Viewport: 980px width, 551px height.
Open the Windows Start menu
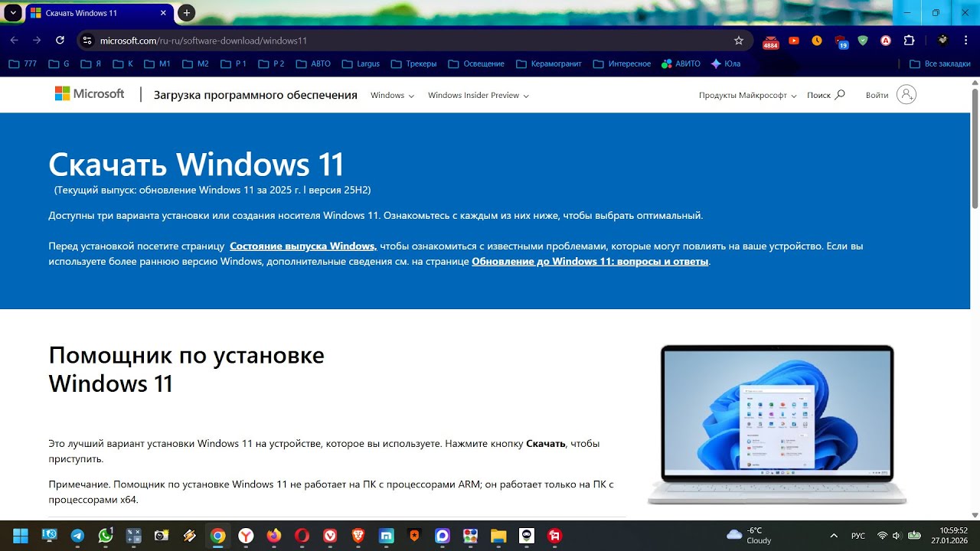click(21, 536)
